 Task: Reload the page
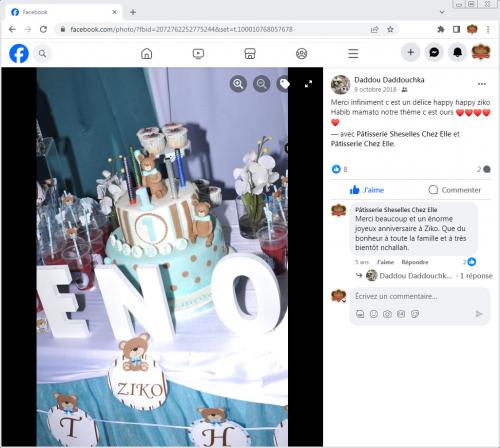coord(43,29)
